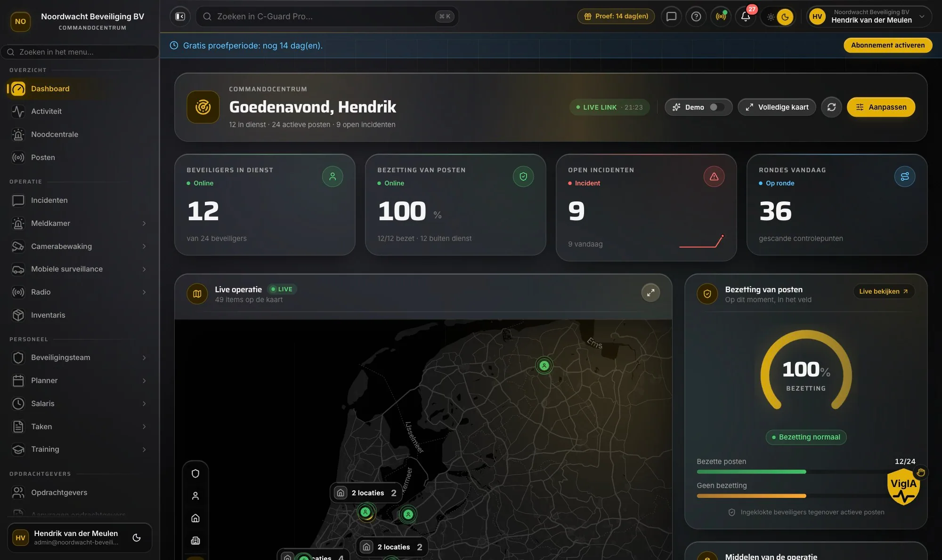Open Volledige kaart view
Screen dimensions: 942x560
(x=777, y=107)
